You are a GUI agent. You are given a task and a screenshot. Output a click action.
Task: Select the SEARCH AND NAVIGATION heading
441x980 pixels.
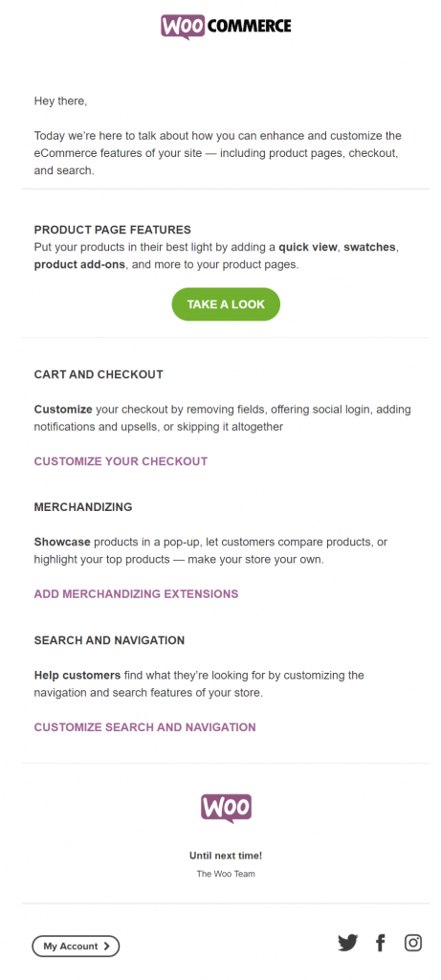coord(109,640)
